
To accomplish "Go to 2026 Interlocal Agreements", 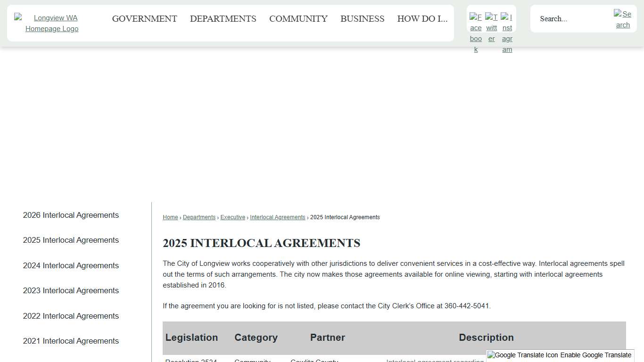I will (x=71, y=215).
